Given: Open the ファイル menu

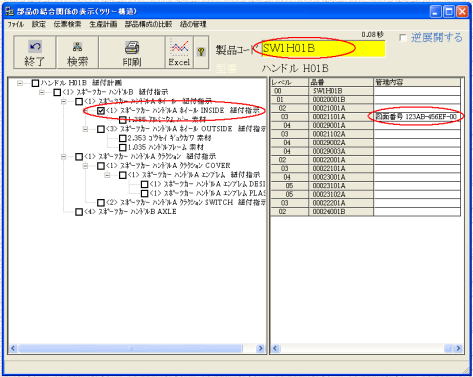Looking at the screenshot, I should click(x=15, y=24).
